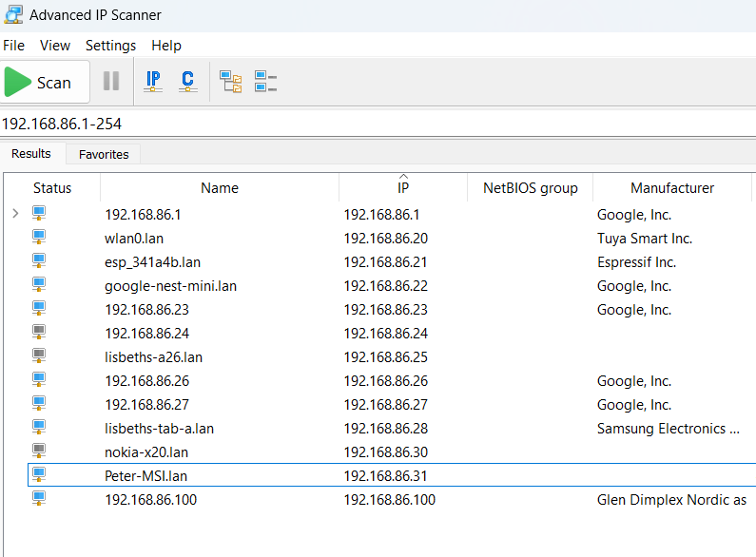Open the Settings menu
Image resolution: width=756 pixels, height=557 pixels.
point(111,46)
